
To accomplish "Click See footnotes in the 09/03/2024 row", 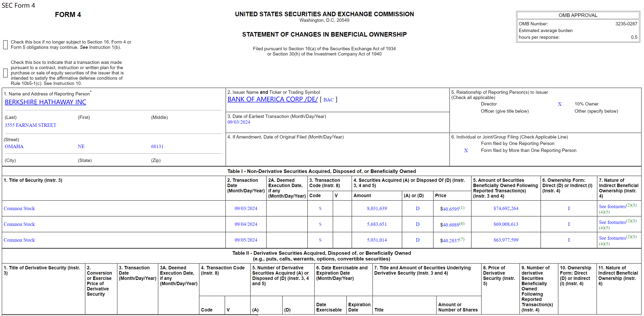I will click(x=612, y=206).
